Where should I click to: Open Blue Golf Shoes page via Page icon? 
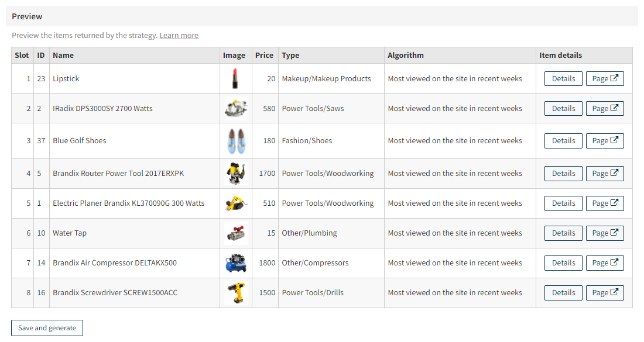pyautogui.click(x=605, y=140)
